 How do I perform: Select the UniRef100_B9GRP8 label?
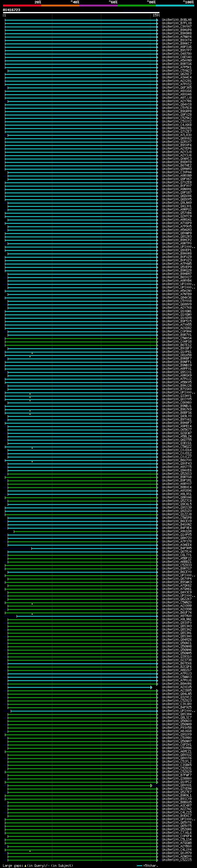[x=177, y=111]
